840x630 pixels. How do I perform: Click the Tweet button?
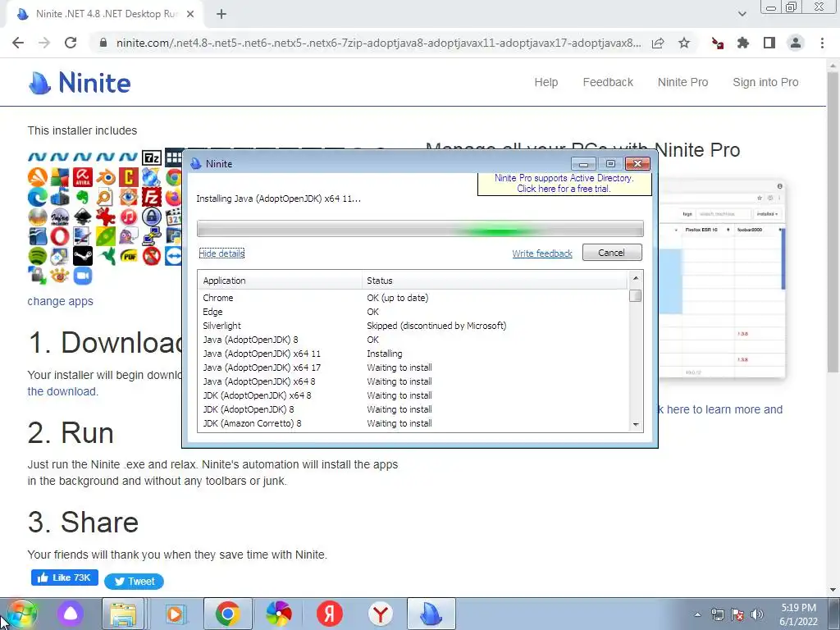(134, 582)
